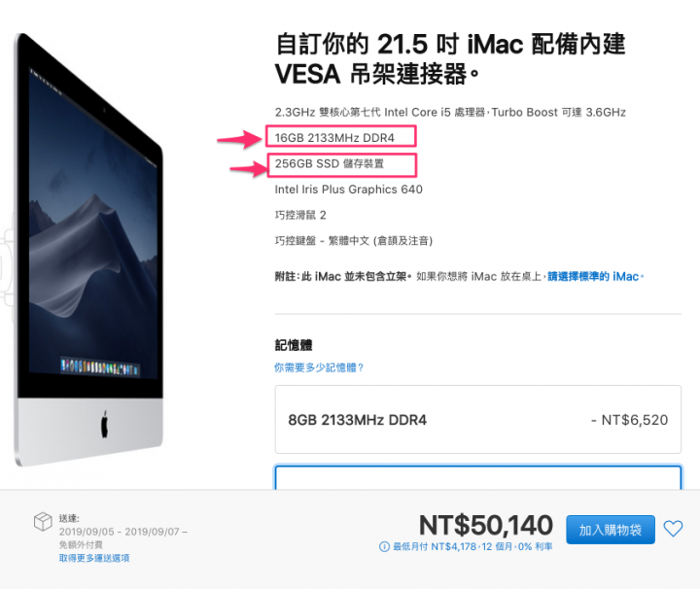700x589 pixels.
Task: Open 取得更多運送選項 shipping options link
Action: 94,558
